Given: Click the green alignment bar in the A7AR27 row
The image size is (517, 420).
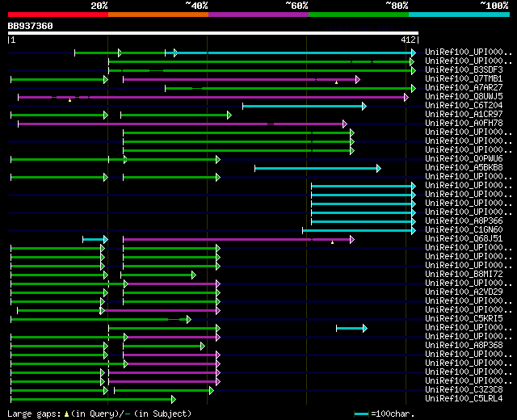Looking at the screenshot, I should pyautogui.click(x=290, y=88).
